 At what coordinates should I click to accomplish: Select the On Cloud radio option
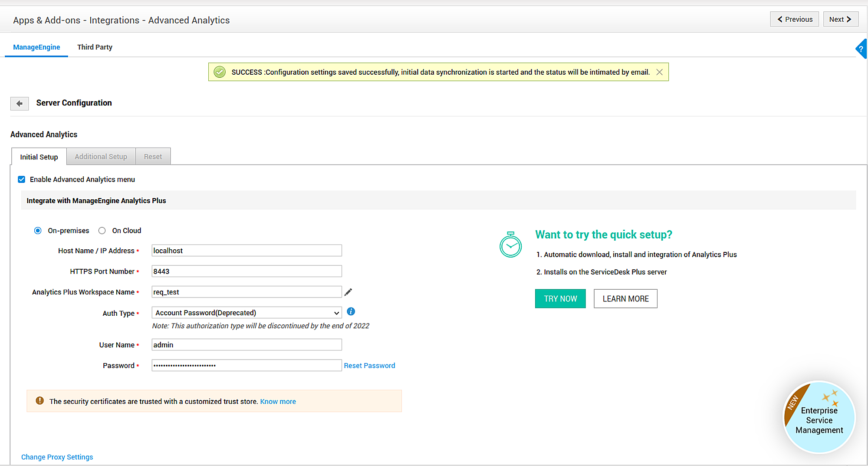click(x=102, y=231)
